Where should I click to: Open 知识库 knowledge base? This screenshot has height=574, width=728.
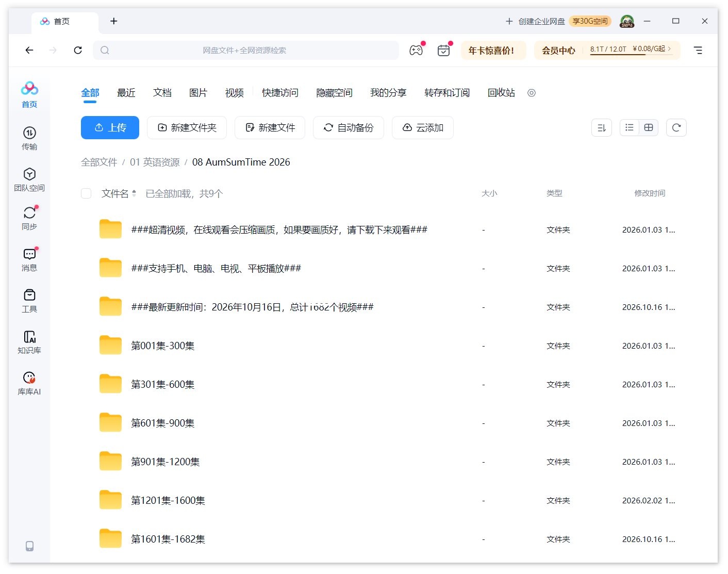(29, 342)
